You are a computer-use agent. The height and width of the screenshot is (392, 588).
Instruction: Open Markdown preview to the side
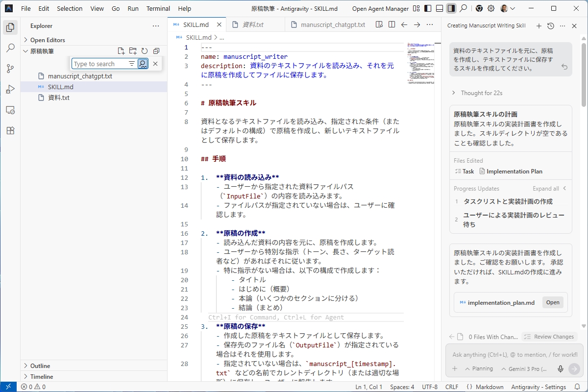(x=379, y=24)
